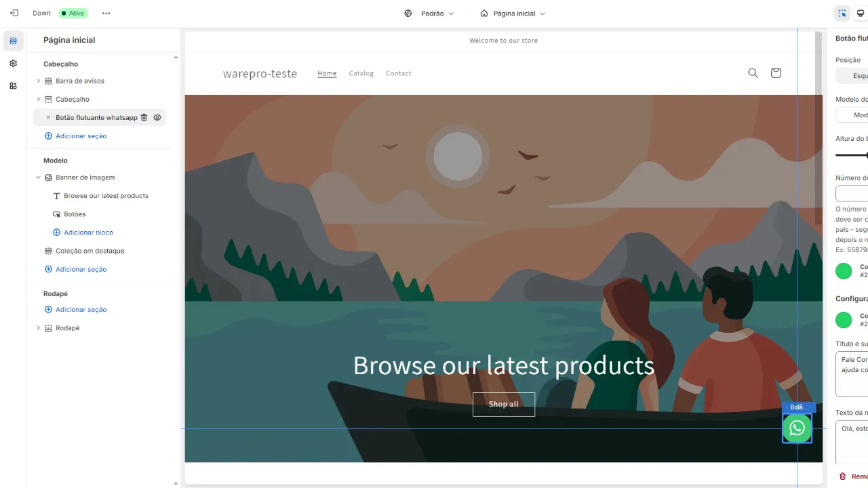Open the Página inicial page selector
This screenshot has height=488, width=868.
click(x=513, y=13)
